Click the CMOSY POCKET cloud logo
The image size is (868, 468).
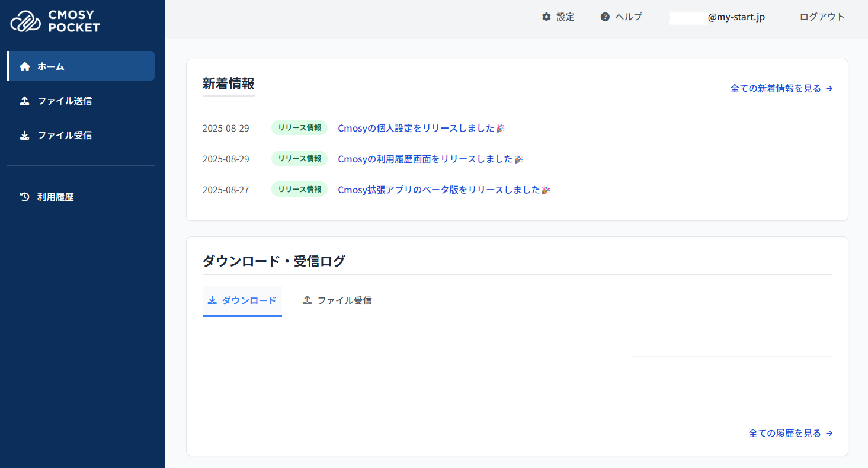[x=25, y=21]
